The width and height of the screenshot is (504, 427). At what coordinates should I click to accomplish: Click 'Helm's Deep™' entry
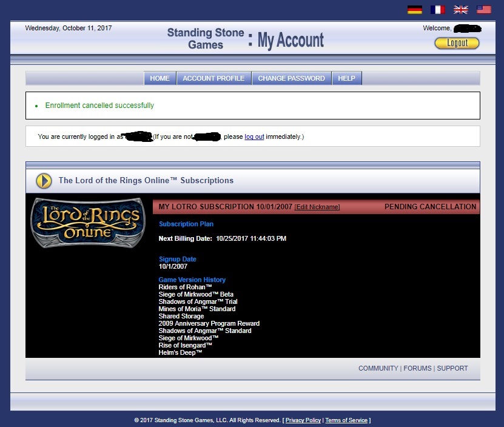click(x=180, y=353)
